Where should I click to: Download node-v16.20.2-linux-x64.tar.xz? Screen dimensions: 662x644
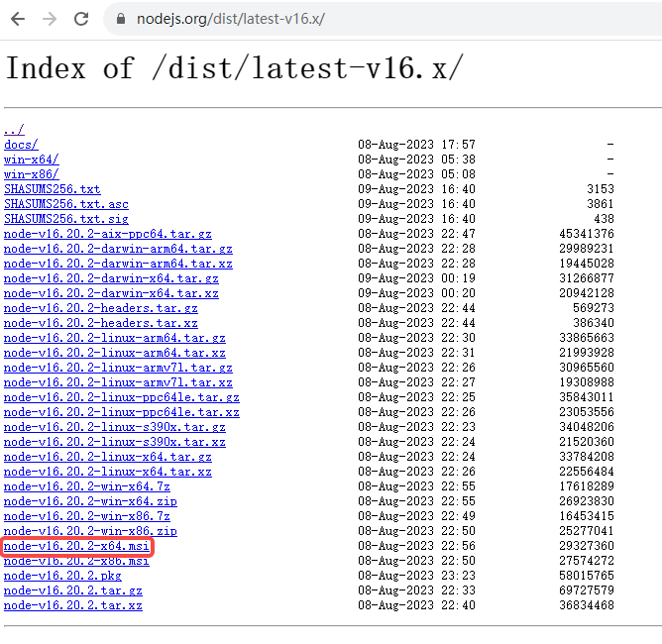(108, 472)
